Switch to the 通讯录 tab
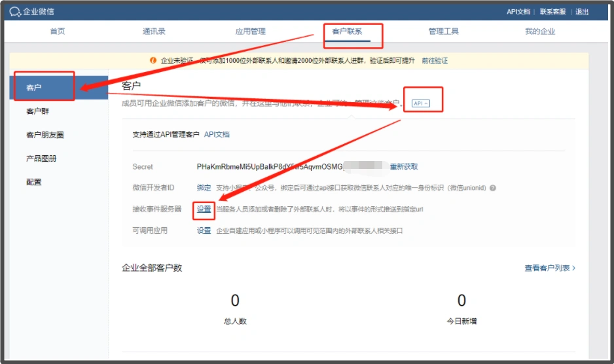614x364 pixels. 154,31
